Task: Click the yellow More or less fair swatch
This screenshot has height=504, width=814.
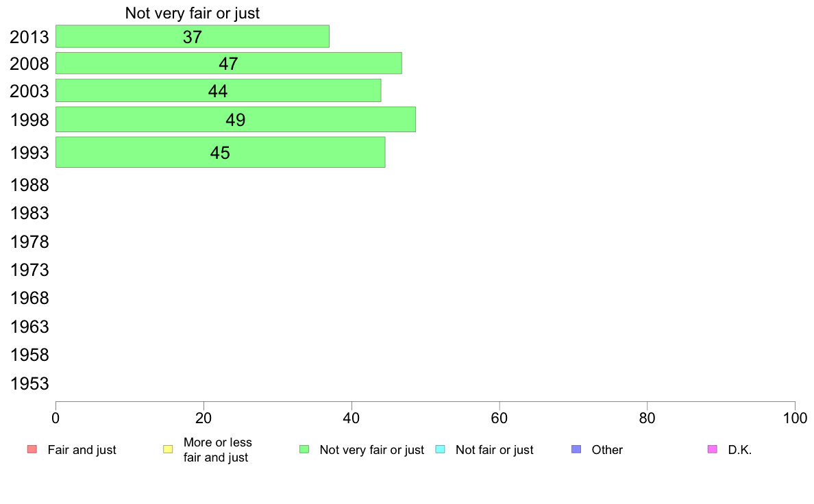Action: coord(168,449)
